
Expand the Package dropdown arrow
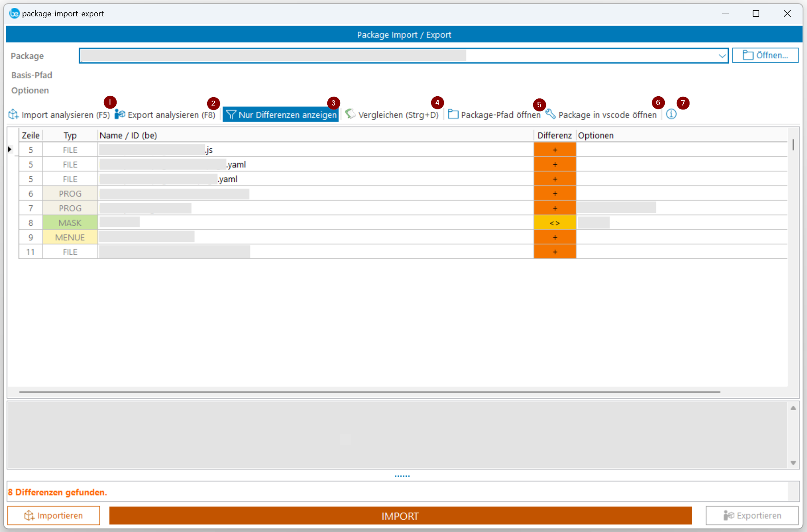click(722, 56)
